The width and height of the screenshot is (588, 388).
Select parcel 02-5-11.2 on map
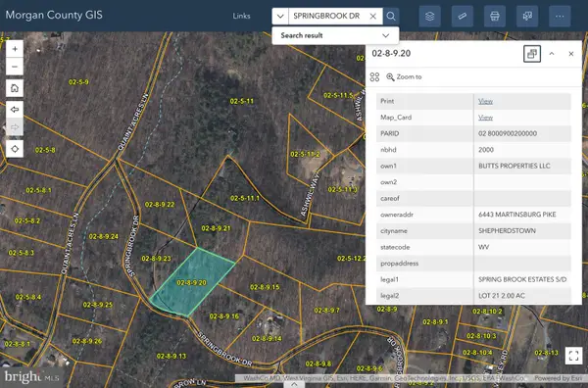point(305,154)
